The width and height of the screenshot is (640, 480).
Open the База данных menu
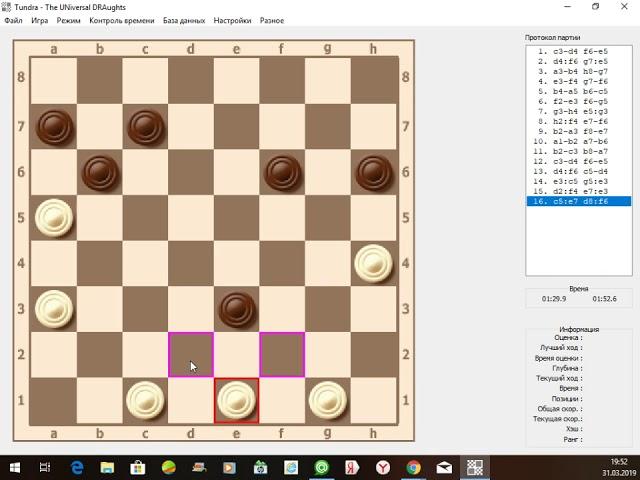pos(184,20)
